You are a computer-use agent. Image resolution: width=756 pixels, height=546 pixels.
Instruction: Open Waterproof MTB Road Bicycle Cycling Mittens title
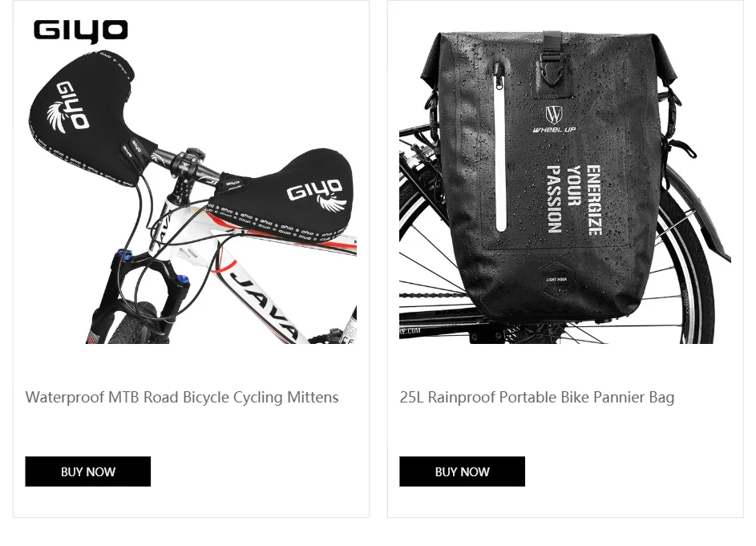(182, 398)
